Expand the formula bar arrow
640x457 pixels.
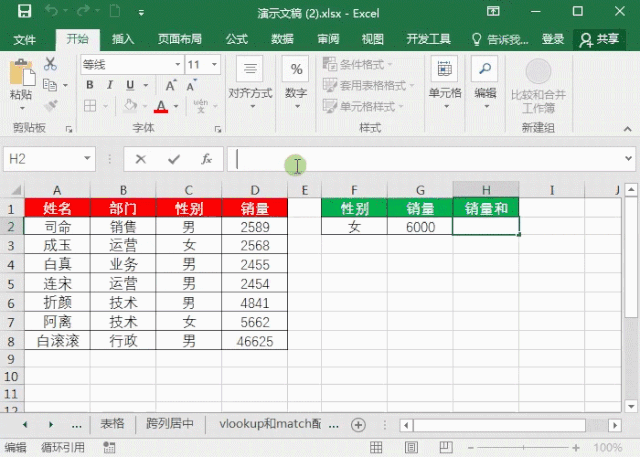click(x=629, y=158)
